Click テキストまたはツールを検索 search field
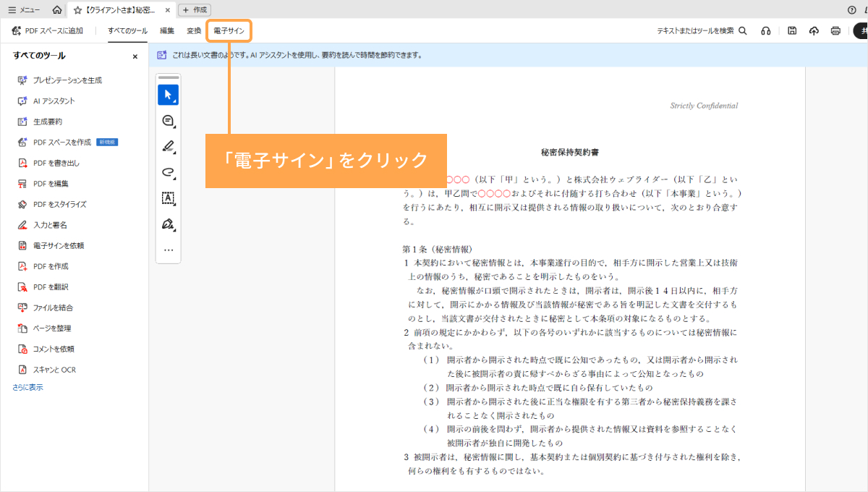Image resolution: width=868 pixels, height=492 pixels. 702,31
